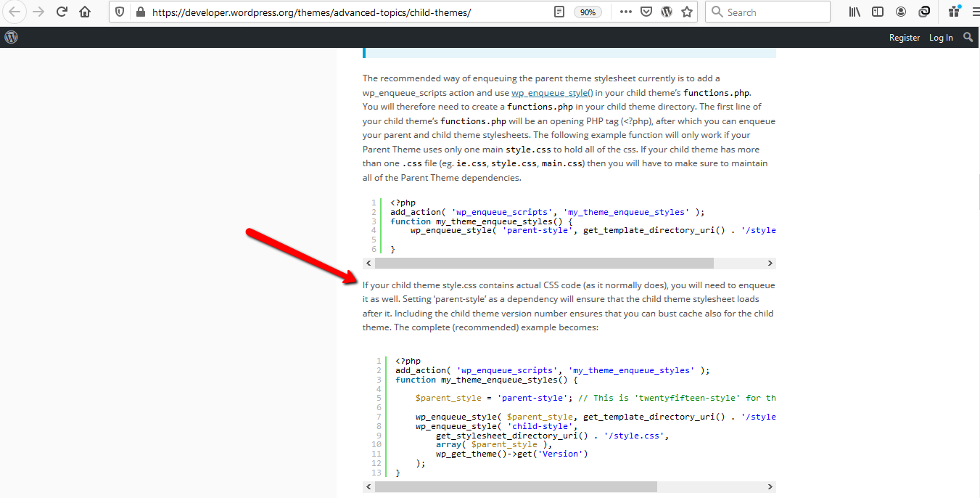The height and width of the screenshot is (498, 980).
Task: Click the first code block horizontal scrollbar thumb
Action: (544, 264)
